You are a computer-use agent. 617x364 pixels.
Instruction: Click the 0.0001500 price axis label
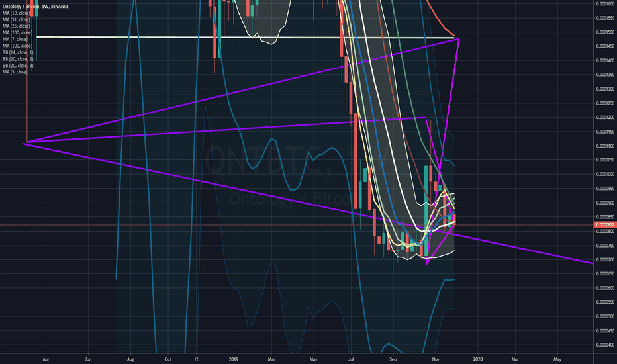pyautogui.click(x=605, y=32)
